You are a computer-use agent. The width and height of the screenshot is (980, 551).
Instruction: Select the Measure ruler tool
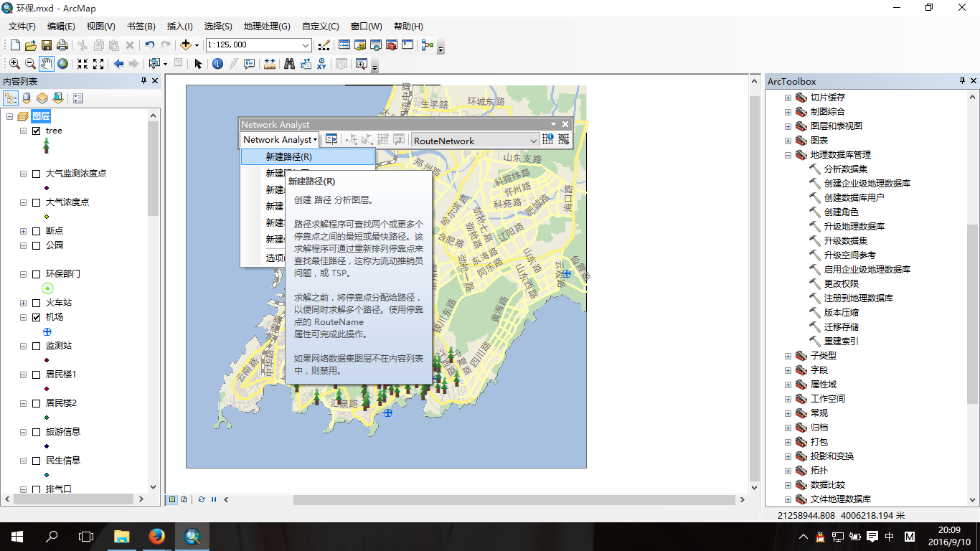pos(270,64)
